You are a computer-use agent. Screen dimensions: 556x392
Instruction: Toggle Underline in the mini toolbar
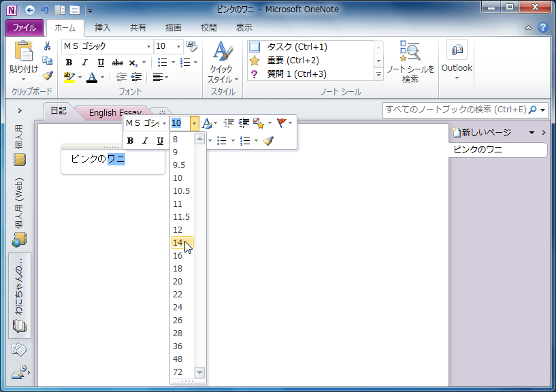click(x=161, y=141)
